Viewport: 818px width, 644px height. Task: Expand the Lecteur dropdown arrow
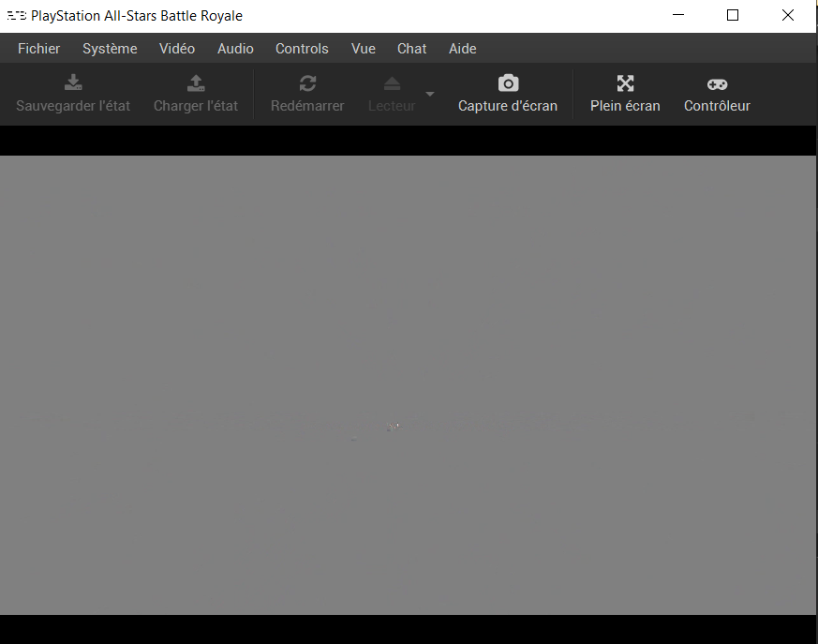tap(430, 94)
